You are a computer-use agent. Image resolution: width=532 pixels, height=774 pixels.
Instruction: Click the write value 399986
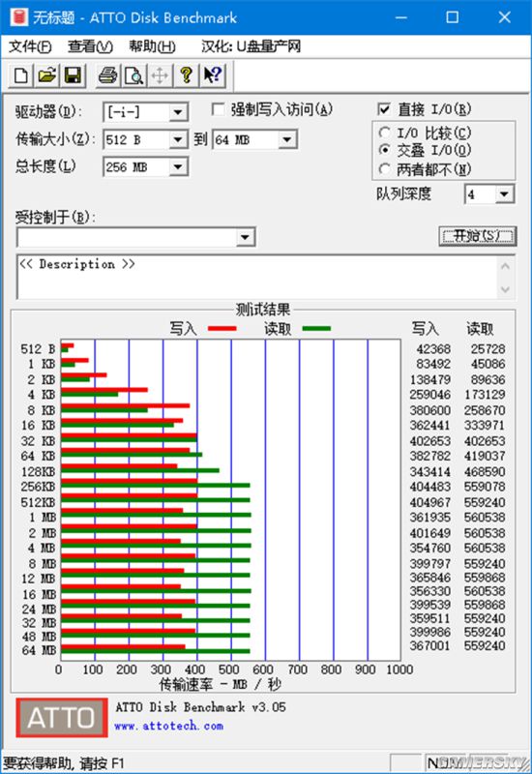pos(429,632)
